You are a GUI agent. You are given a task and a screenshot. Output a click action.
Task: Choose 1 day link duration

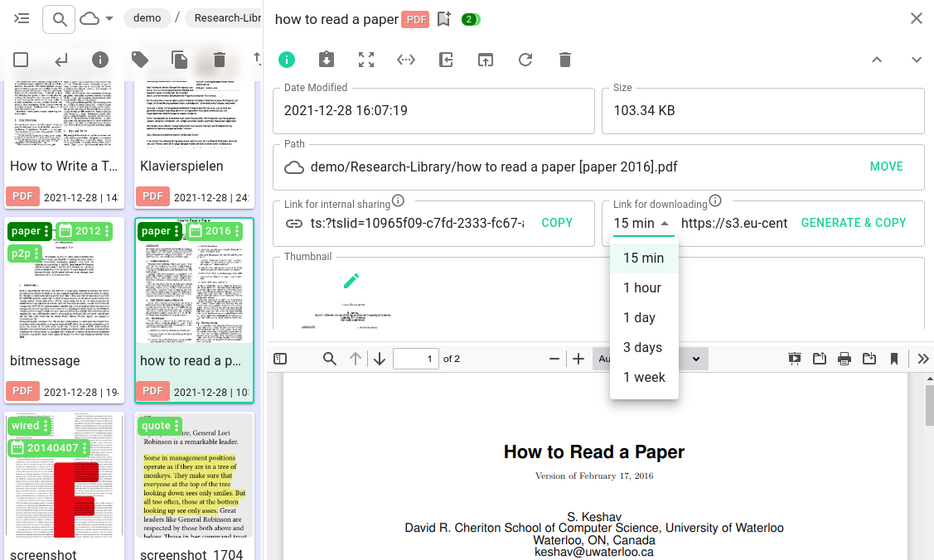point(644,317)
